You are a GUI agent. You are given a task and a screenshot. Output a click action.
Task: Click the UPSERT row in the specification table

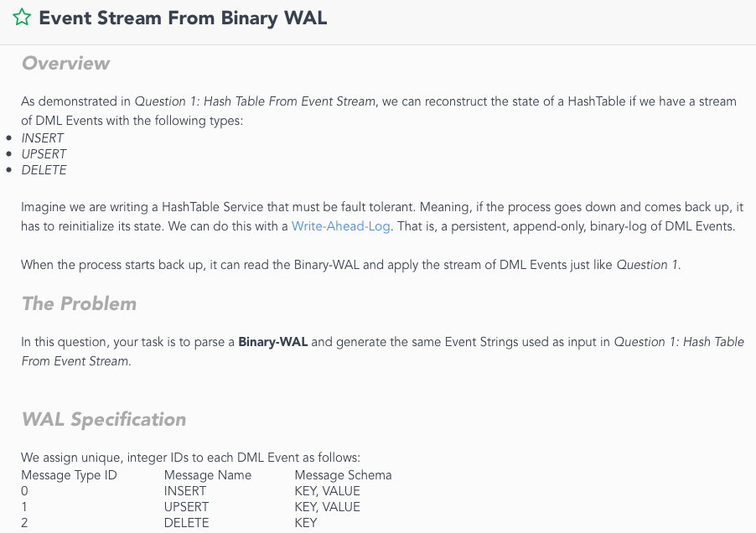tap(186, 506)
